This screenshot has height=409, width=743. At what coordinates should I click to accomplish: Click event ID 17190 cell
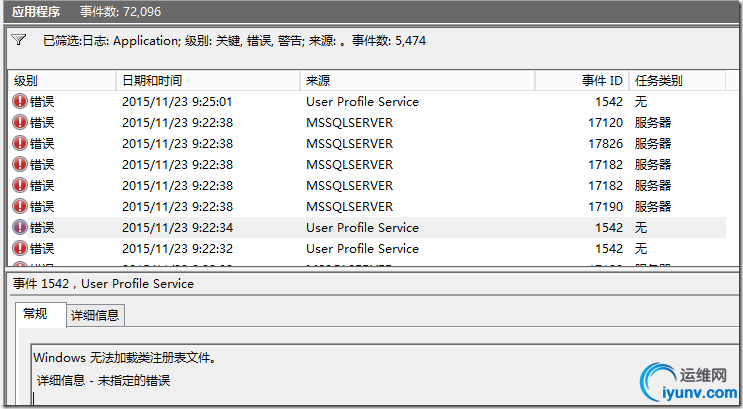pyautogui.click(x=605, y=206)
